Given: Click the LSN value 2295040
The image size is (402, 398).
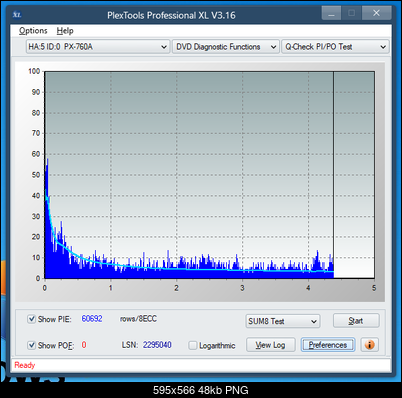Looking at the screenshot, I should coord(157,345).
